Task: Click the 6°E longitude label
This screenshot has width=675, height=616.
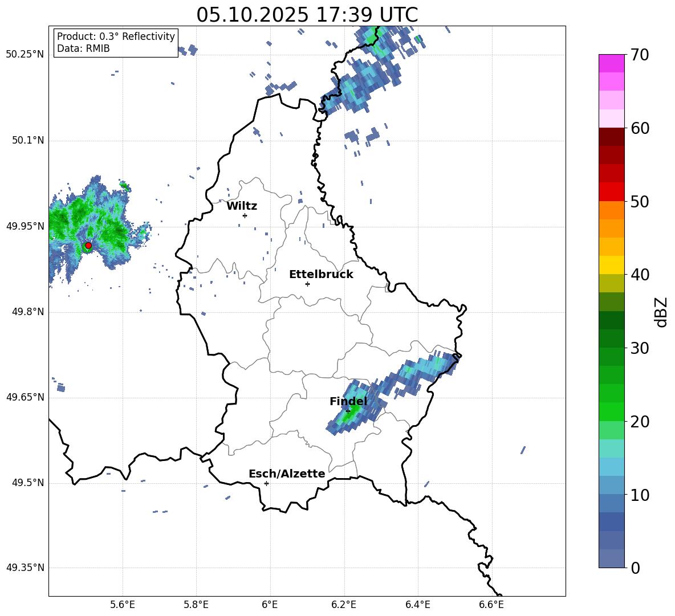Action: 270,605
